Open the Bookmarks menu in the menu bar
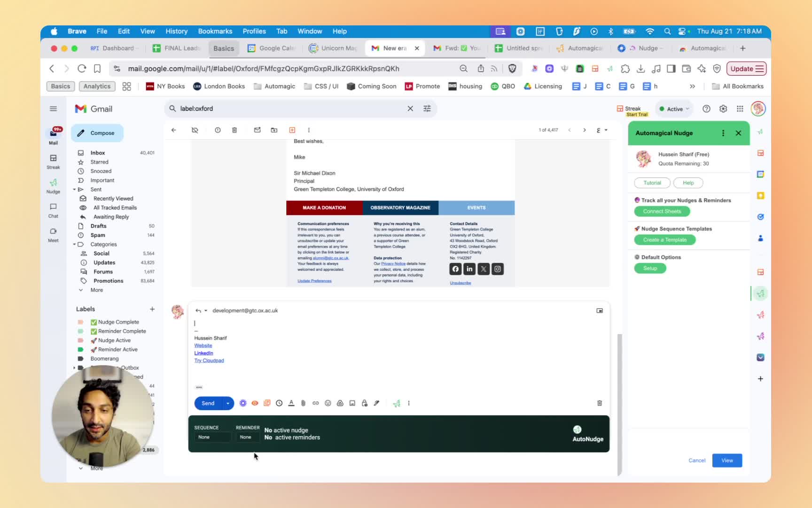The width and height of the screenshot is (812, 508). click(215, 31)
